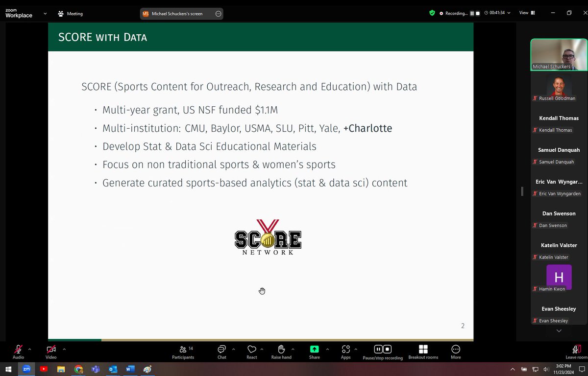This screenshot has height=376, width=588.
Task: Stop recording via top bar button
Action: click(x=478, y=13)
